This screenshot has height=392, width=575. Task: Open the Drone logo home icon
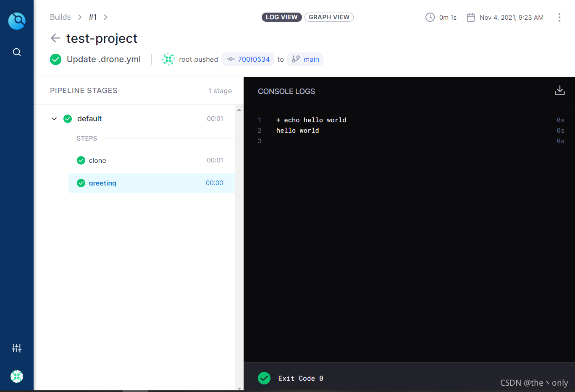point(17,21)
